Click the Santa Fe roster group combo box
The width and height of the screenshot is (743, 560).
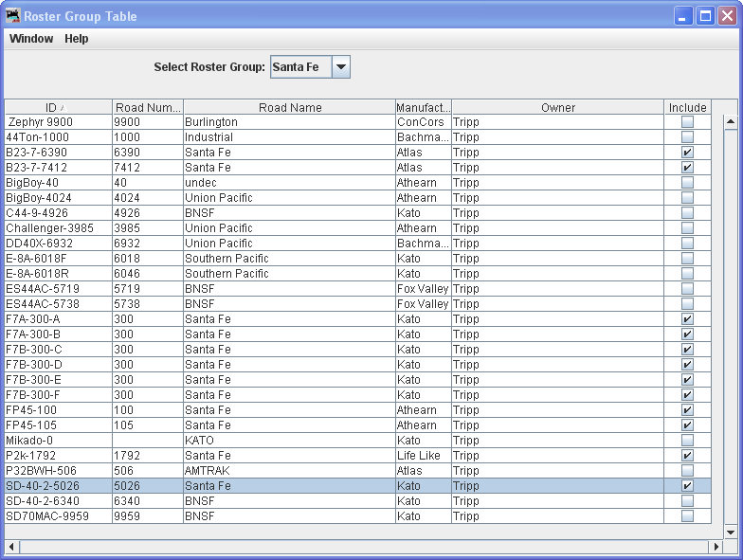coord(299,67)
